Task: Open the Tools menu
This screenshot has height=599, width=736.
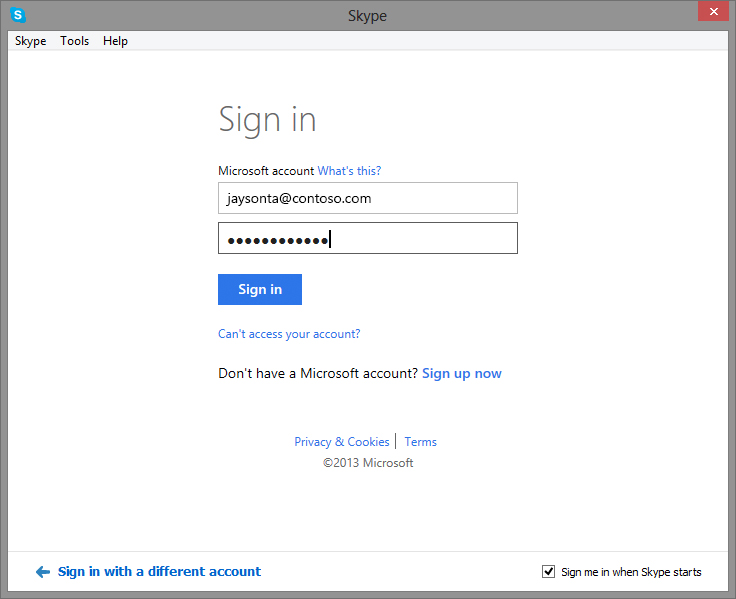Action: point(74,41)
